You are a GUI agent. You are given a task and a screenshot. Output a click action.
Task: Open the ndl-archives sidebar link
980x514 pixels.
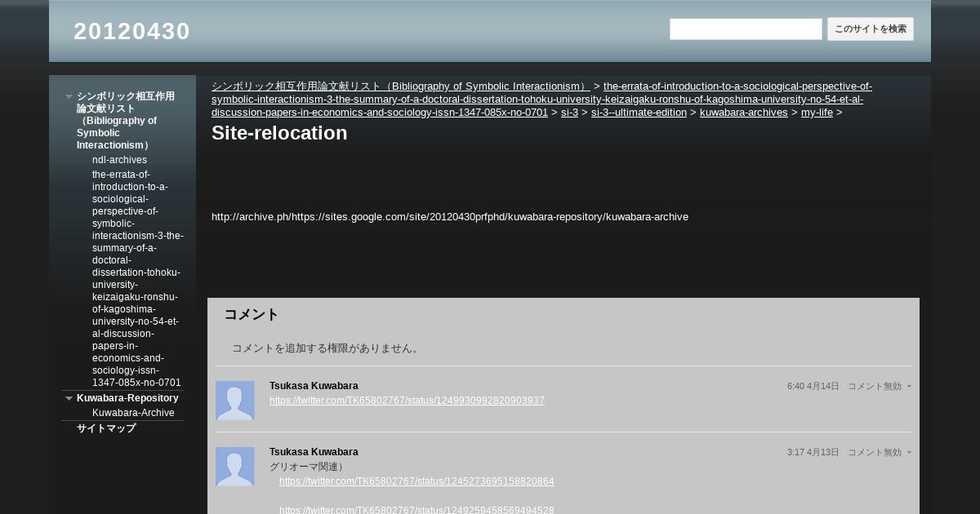[119, 160]
